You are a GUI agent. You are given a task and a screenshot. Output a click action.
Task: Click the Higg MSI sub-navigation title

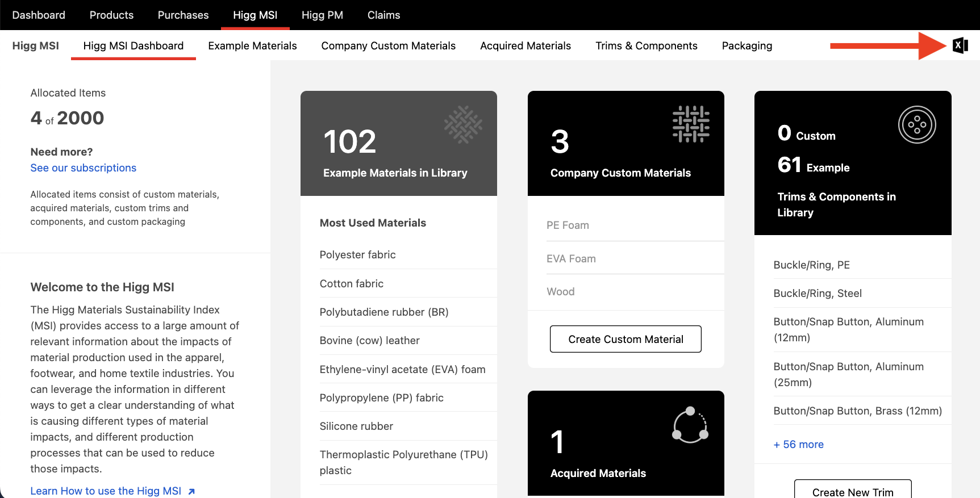[36, 45]
